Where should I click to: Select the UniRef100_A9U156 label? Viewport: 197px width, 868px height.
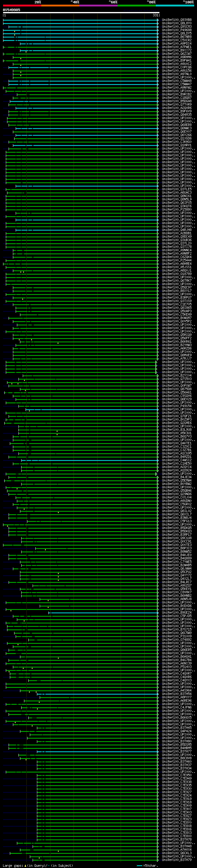177,71
